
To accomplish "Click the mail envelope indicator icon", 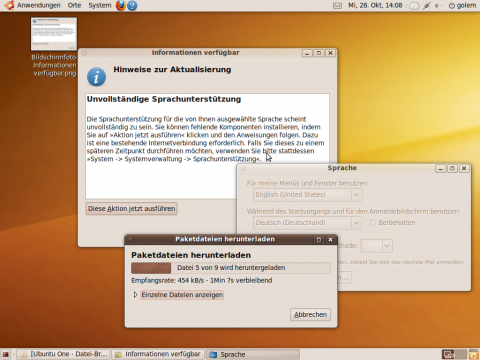I will pyautogui.click(x=337, y=6).
